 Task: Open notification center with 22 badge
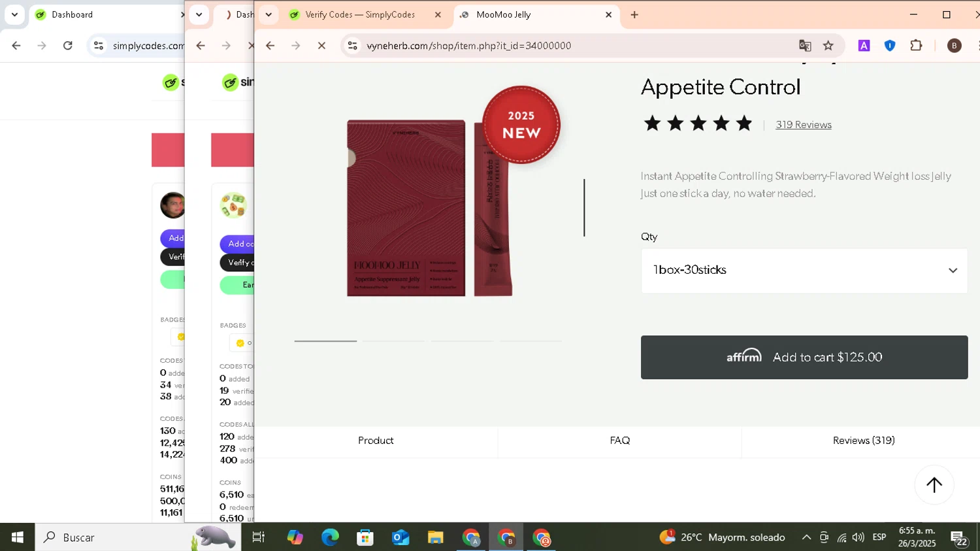coord(959,538)
